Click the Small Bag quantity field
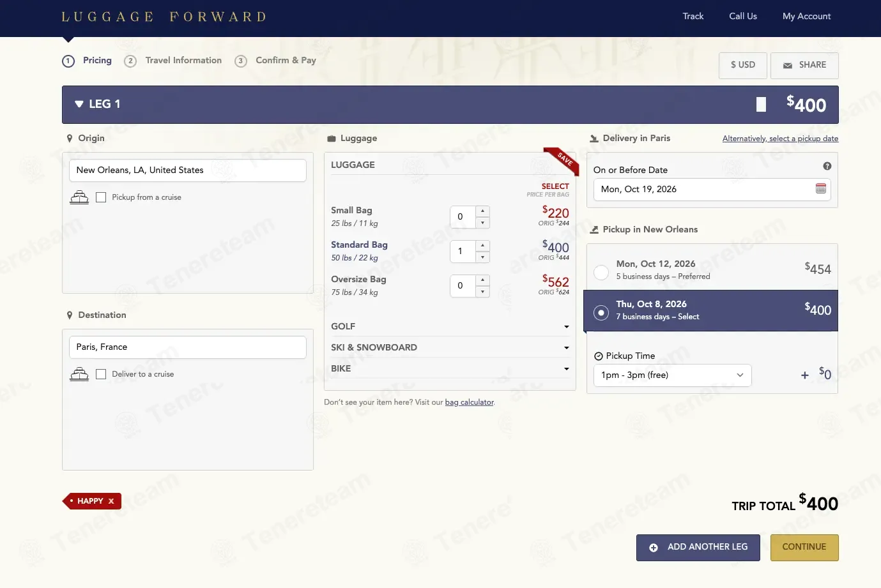The width and height of the screenshot is (881, 588). click(463, 217)
